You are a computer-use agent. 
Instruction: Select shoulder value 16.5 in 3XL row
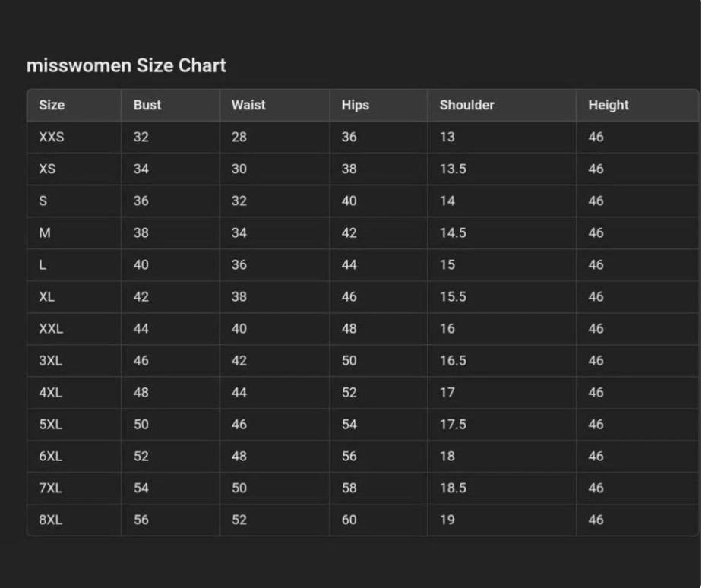pos(453,361)
